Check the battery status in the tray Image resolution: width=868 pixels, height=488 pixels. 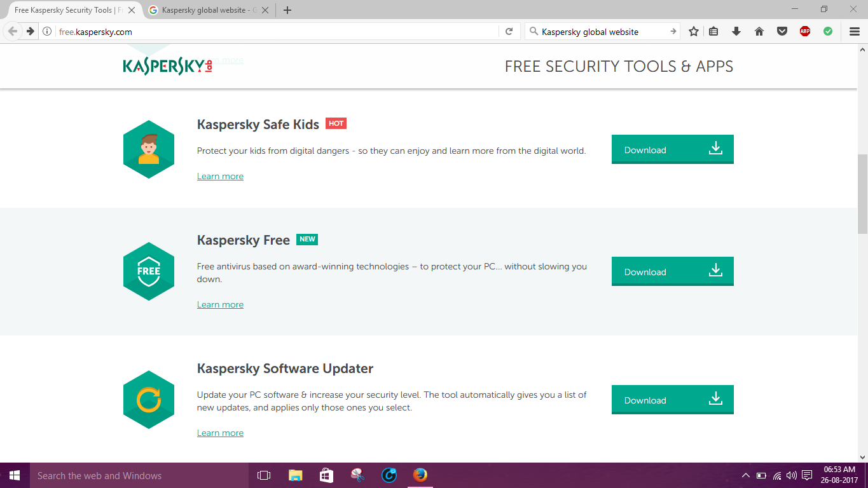coord(761,475)
